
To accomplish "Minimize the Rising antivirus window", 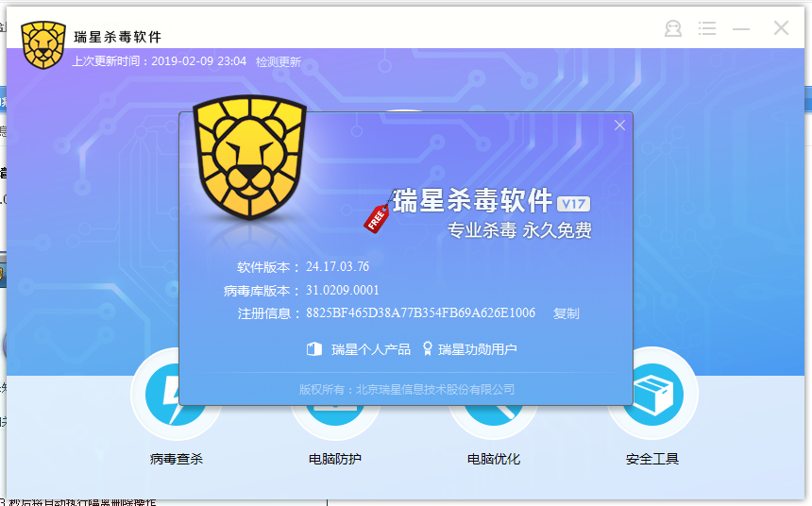I will pyautogui.click(x=741, y=29).
